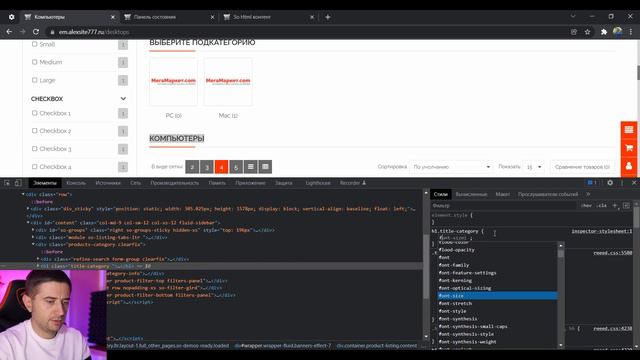Collapse the div class row node
640x360 pixels.
(x=23, y=195)
